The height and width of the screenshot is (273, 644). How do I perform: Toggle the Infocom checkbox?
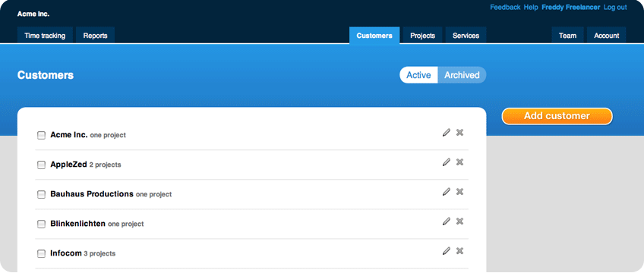[41, 254]
